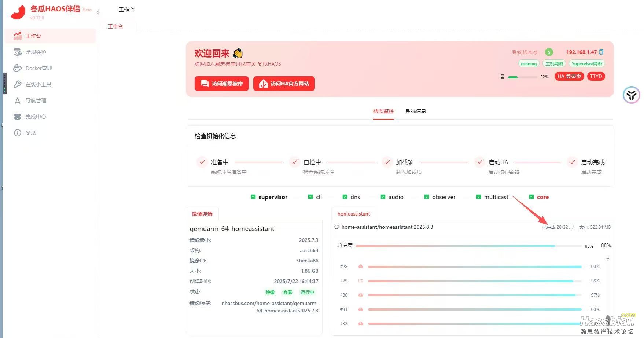Click the disk usage icon

coord(503,77)
